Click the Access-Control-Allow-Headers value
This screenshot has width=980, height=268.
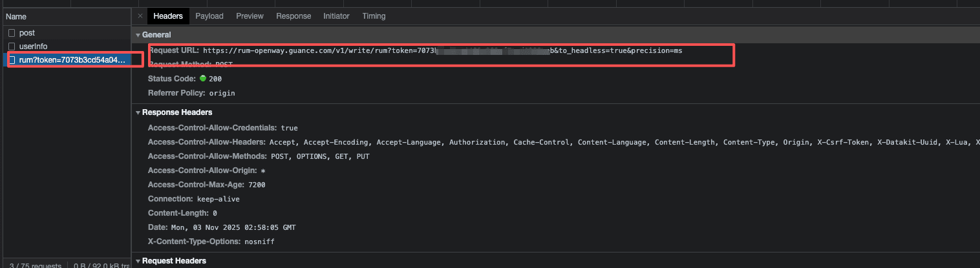[x=621, y=142]
